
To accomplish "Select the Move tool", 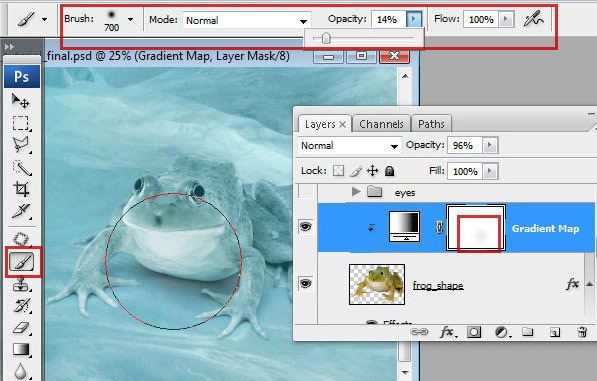I will click(21, 101).
